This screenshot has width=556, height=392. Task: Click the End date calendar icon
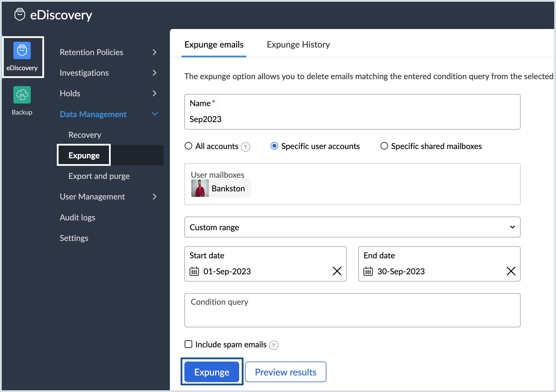368,271
